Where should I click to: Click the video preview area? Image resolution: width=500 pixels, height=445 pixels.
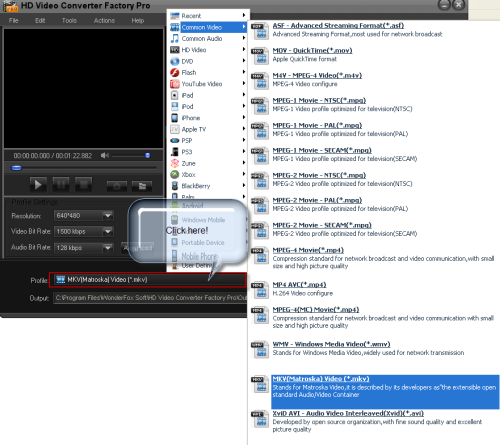coord(83,88)
